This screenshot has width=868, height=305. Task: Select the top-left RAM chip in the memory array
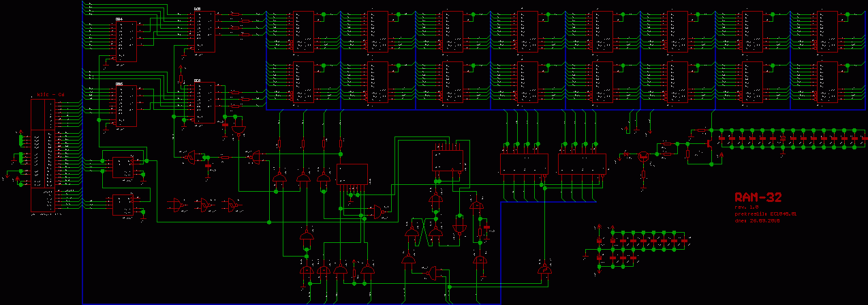coord(303,31)
